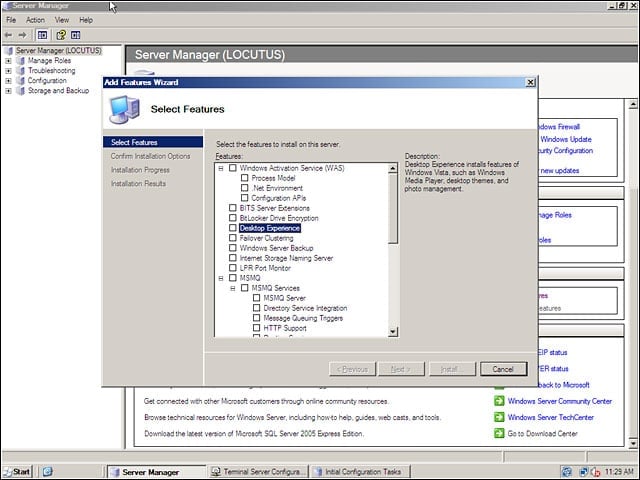Check the .Net Environment checkbox
The width and height of the screenshot is (640, 480).
[x=244, y=188]
